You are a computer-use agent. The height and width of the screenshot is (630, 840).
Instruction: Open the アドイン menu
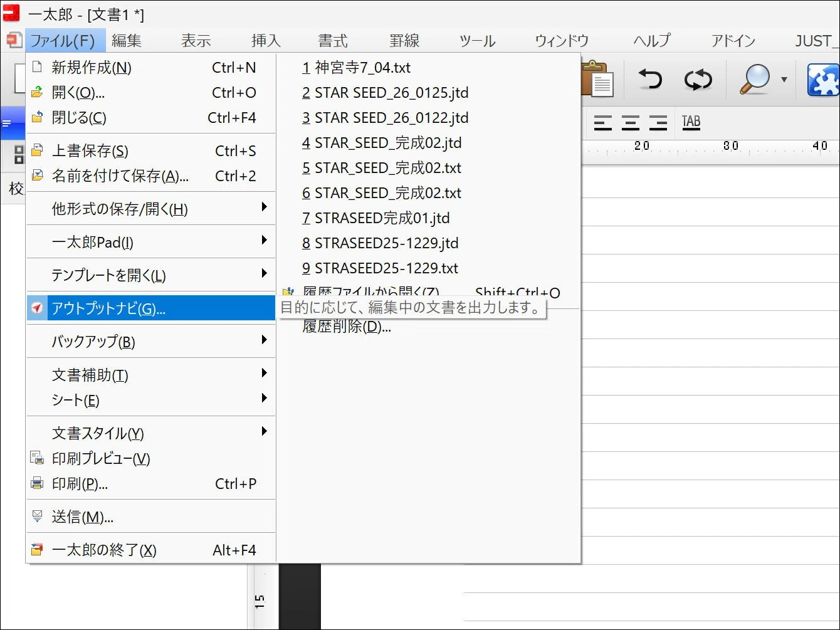(733, 41)
